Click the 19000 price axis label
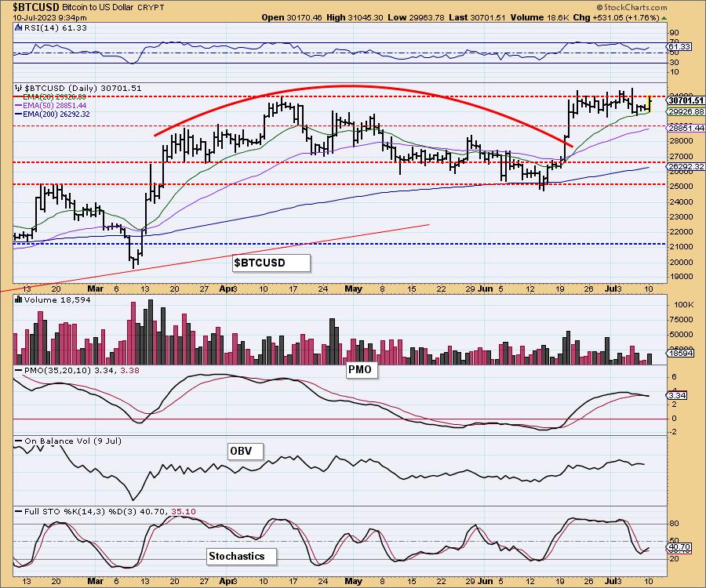The image size is (706, 588). click(682, 277)
